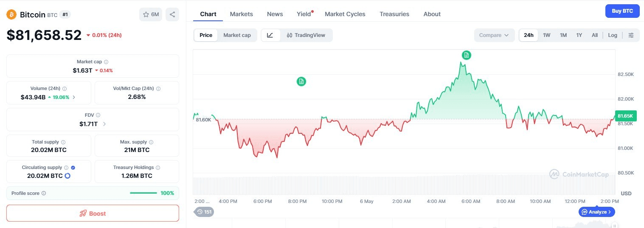This screenshot has height=228, width=644.
Task: Click the Profile score info icon
Action: tap(44, 193)
